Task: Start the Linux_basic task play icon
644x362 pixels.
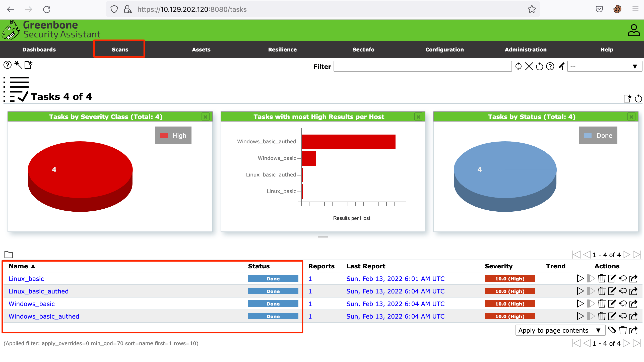Action: click(580, 278)
